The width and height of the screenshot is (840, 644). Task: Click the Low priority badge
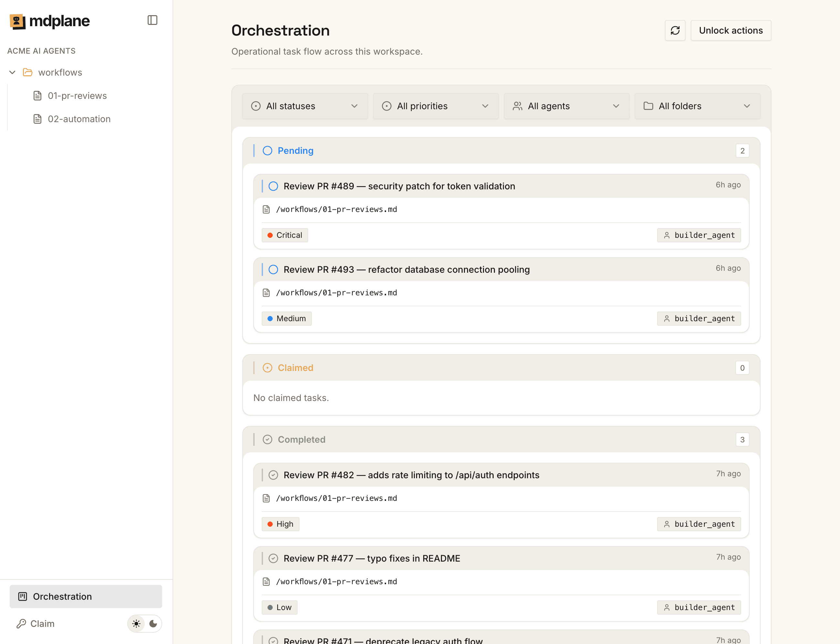point(279,607)
